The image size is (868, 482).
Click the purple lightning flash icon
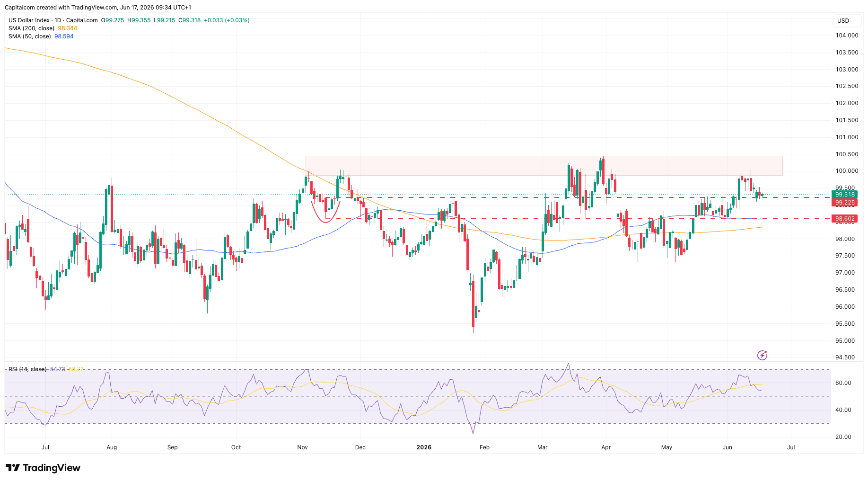[762, 355]
